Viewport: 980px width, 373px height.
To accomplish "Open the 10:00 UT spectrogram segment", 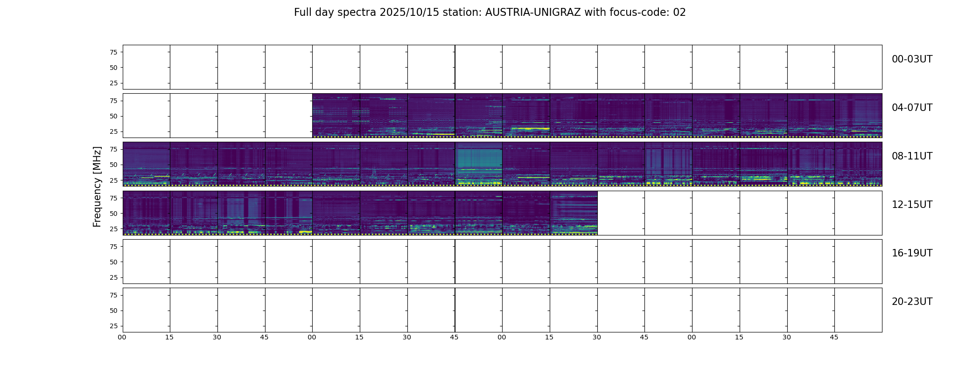I will 526,164.
